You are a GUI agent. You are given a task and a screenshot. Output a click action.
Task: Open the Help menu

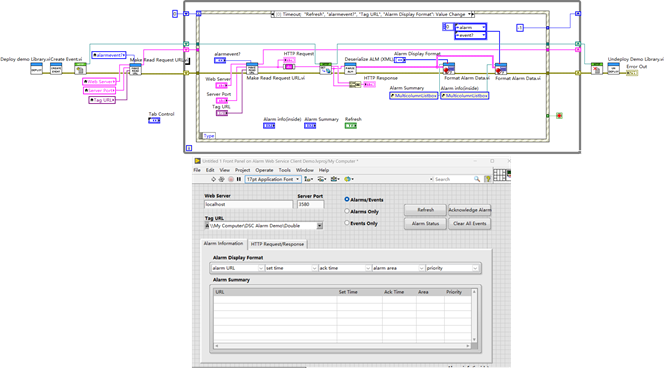324,170
